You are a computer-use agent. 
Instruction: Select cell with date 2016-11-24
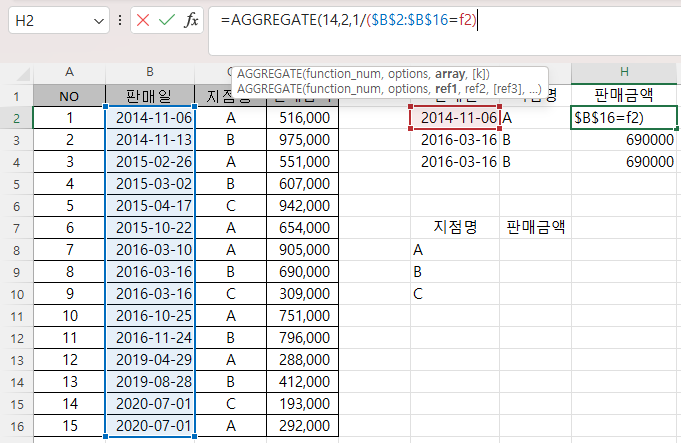(x=150, y=338)
